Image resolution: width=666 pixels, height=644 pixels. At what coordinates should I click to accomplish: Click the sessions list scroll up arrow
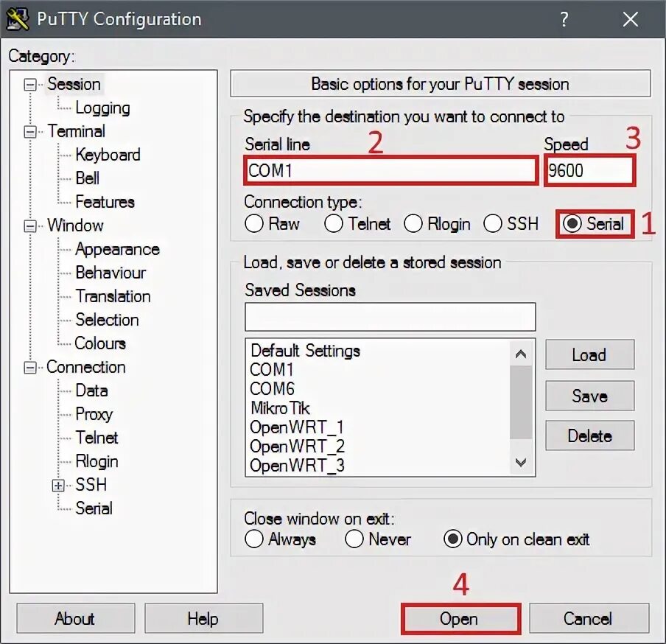click(521, 354)
